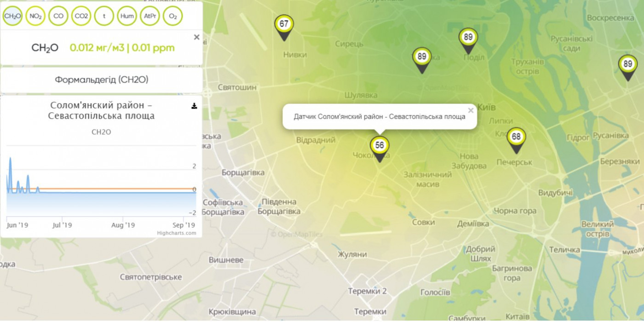Image resolution: width=644 pixels, height=322 pixels.
Task: Choose the CO2 measurement button
Action: point(81,16)
